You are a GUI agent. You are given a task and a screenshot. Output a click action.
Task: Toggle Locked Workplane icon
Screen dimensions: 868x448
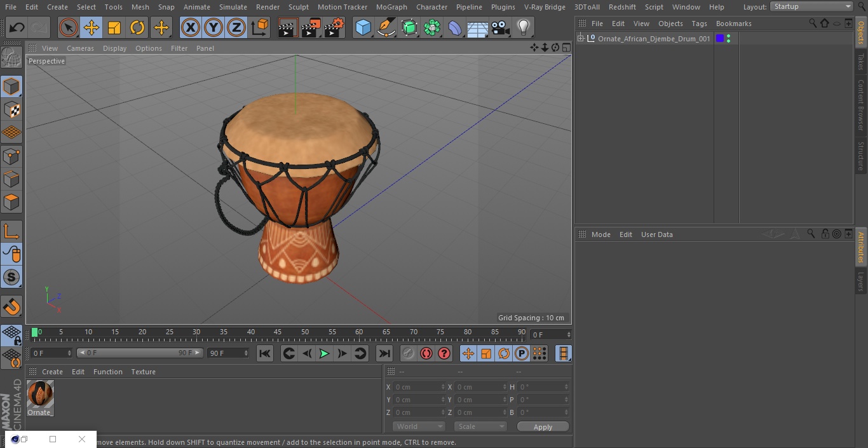coord(11,336)
